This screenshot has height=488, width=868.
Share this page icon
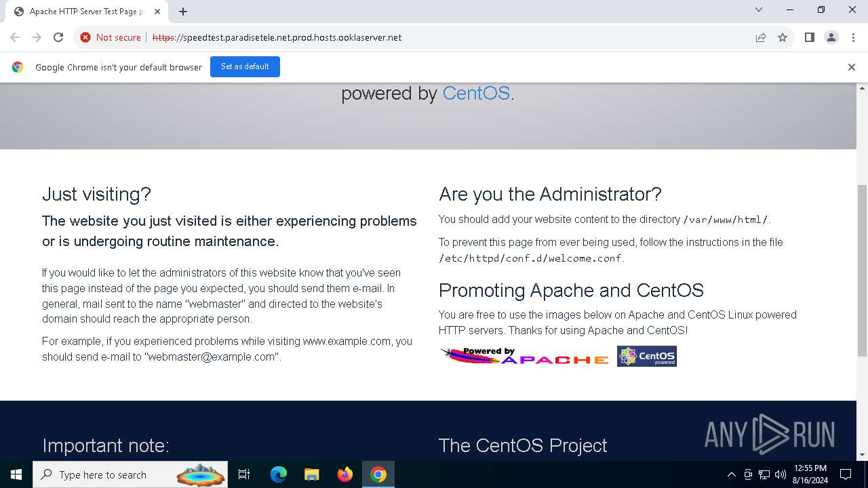pyautogui.click(x=761, y=37)
